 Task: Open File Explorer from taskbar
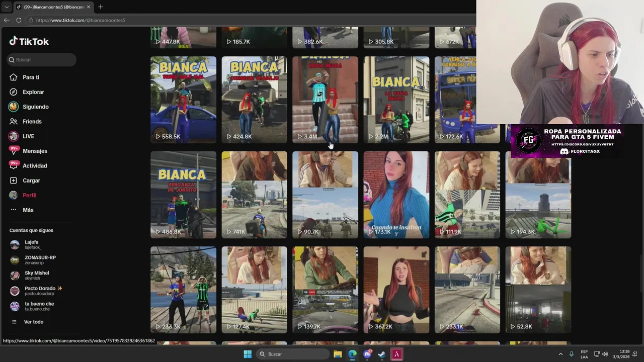338,354
